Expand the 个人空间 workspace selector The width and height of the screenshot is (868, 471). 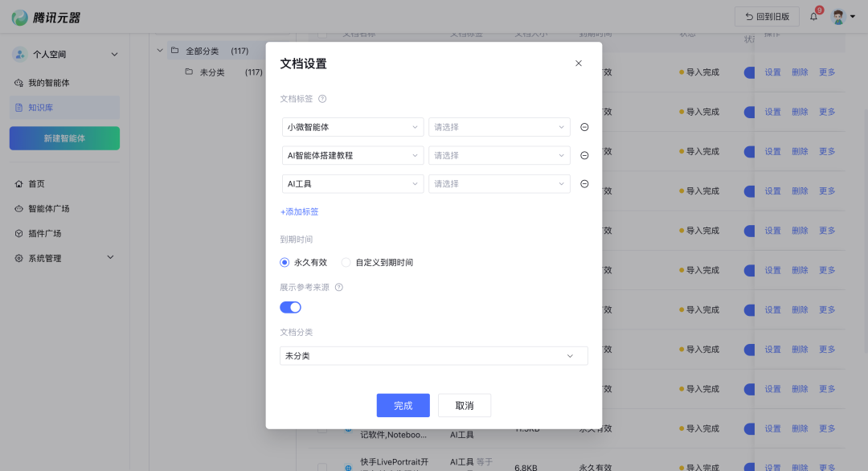tap(65, 54)
